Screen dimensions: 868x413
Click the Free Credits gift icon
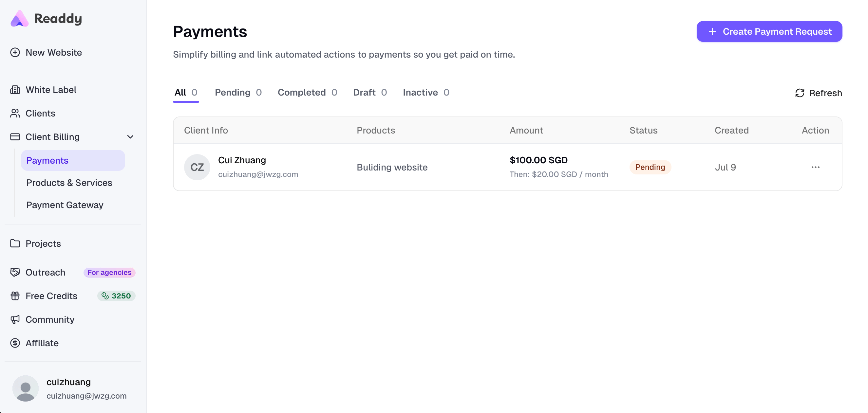click(x=15, y=296)
